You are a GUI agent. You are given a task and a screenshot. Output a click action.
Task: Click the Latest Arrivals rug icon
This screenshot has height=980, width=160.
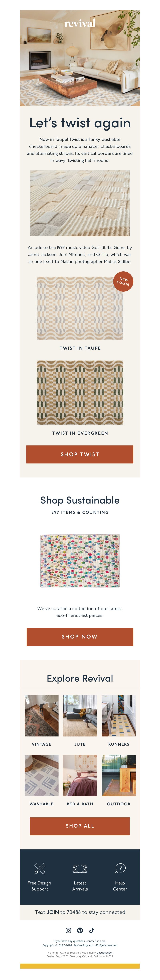pos(80,868)
